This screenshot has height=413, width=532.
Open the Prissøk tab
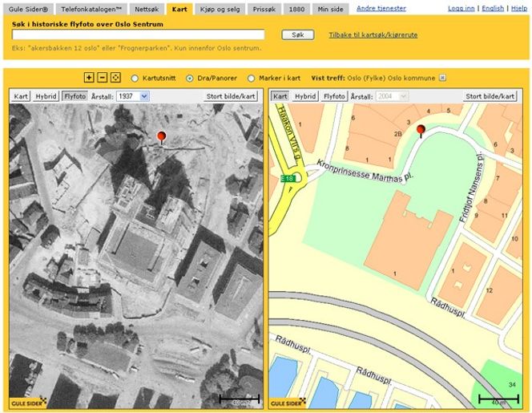click(264, 10)
